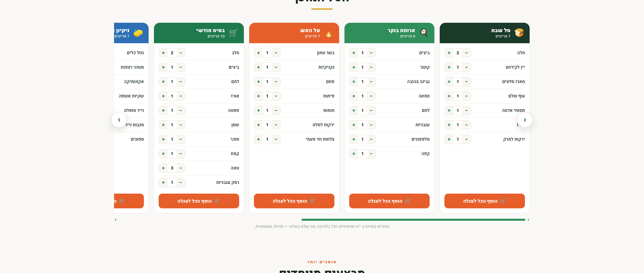Add one more יין לקידוש

pyautogui.click(x=449, y=67)
